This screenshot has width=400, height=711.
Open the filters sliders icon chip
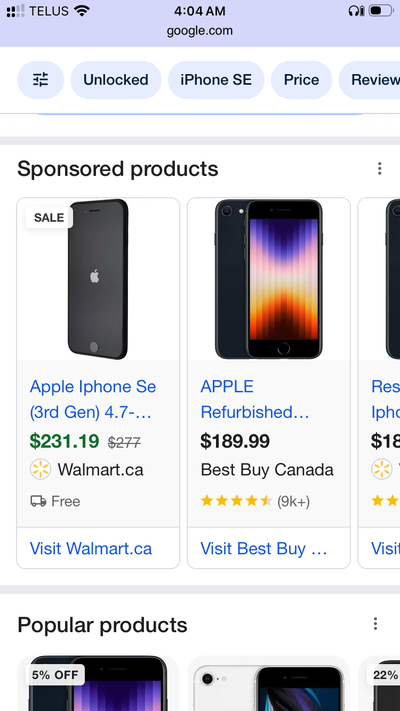[40, 80]
